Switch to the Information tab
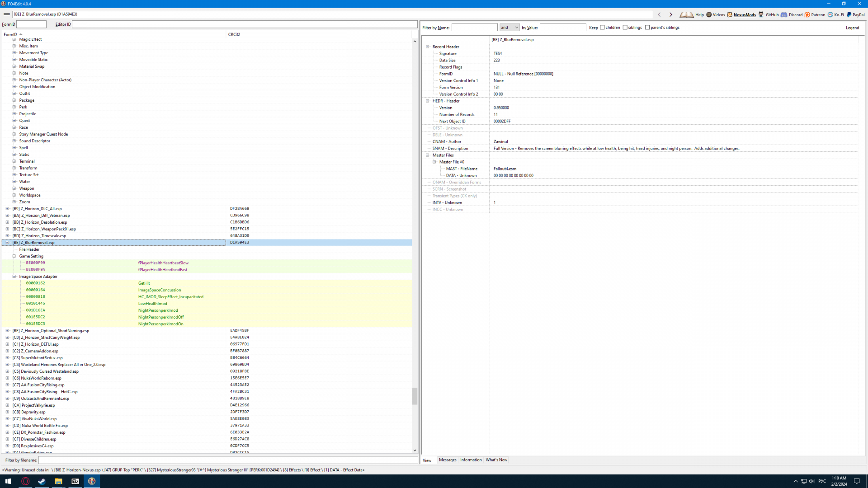868x488 pixels. 471,460
